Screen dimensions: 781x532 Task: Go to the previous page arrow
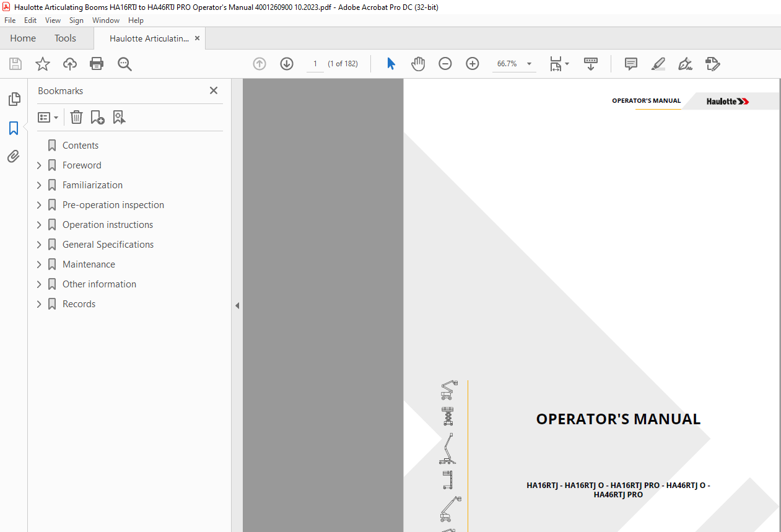260,64
